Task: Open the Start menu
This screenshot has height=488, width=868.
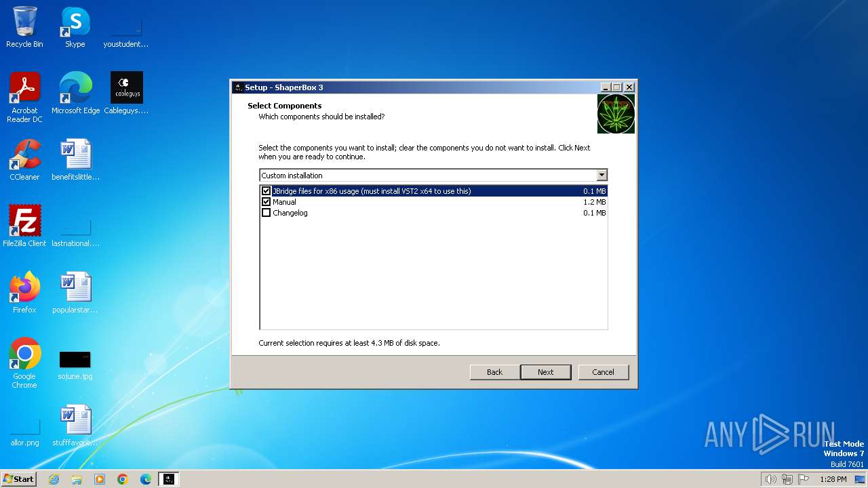Action: [x=18, y=479]
